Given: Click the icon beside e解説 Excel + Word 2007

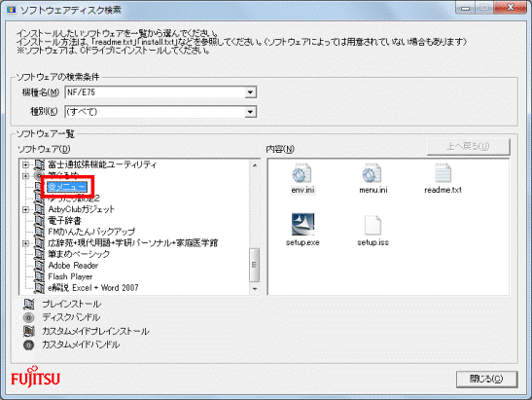Looking at the screenshot, I should [39, 288].
